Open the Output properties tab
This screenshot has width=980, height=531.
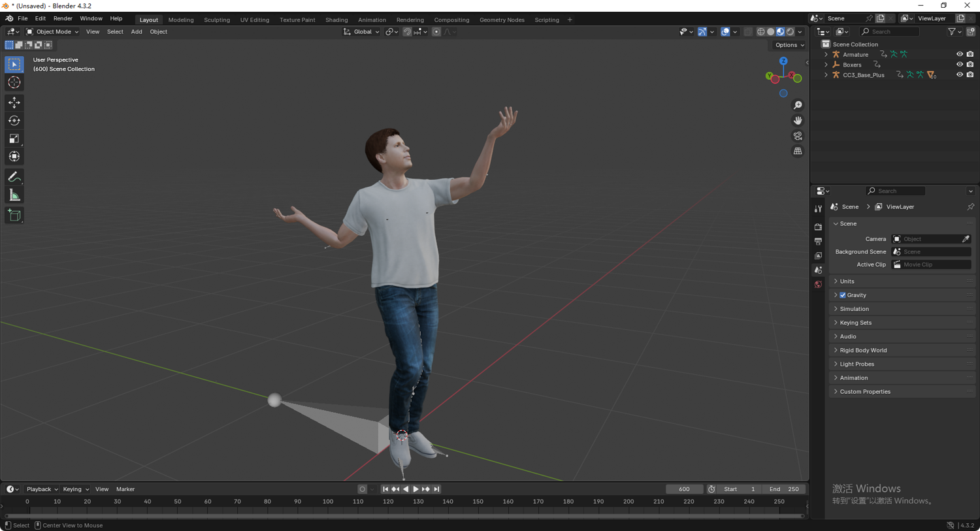[x=818, y=241]
